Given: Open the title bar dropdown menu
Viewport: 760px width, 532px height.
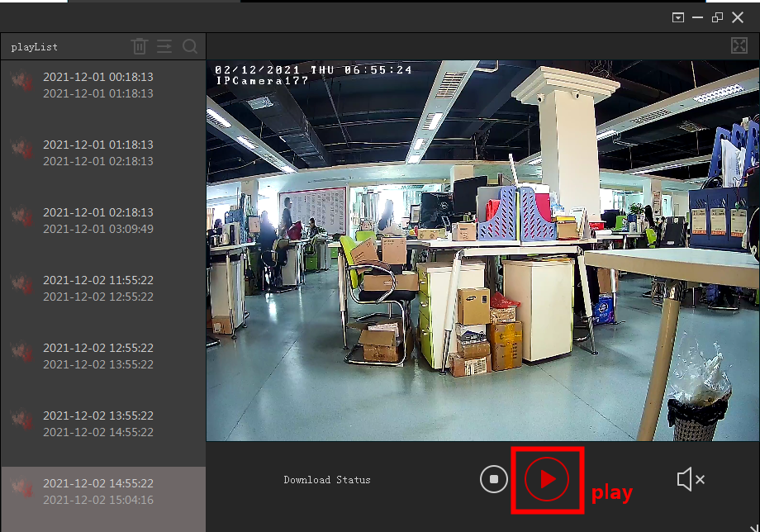Looking at the screenshot, I should click(678, 17).
